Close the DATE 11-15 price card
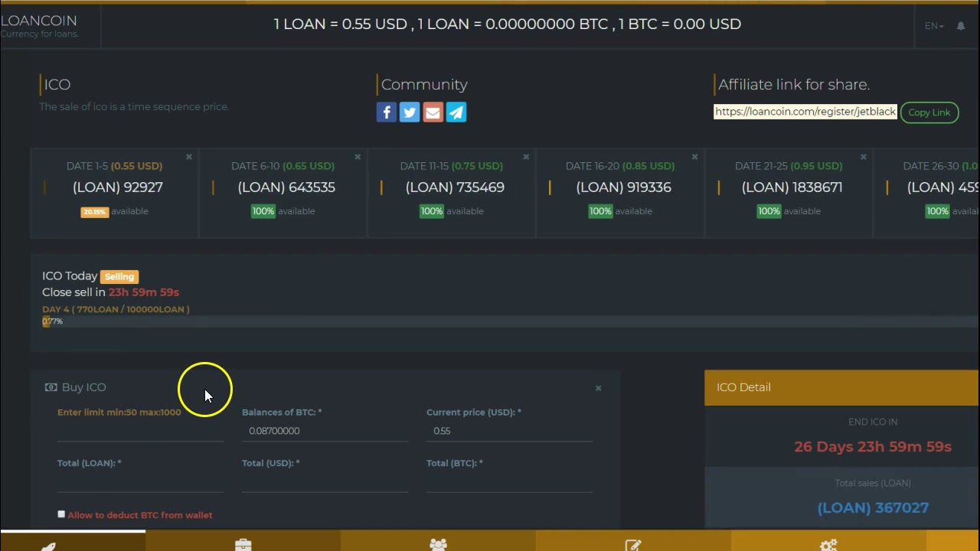The width and height of the screenshot is (980, 551). (526, 157)
